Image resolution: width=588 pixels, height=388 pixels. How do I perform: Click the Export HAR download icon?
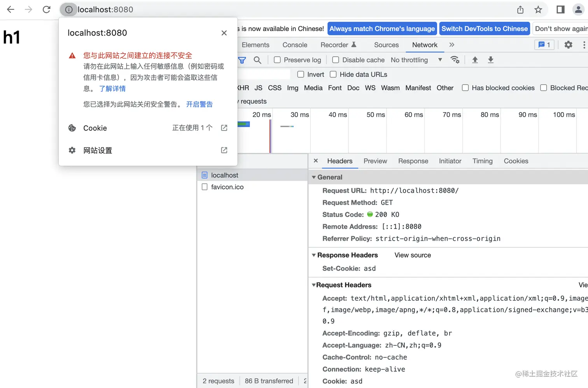(x=491, y=60)
